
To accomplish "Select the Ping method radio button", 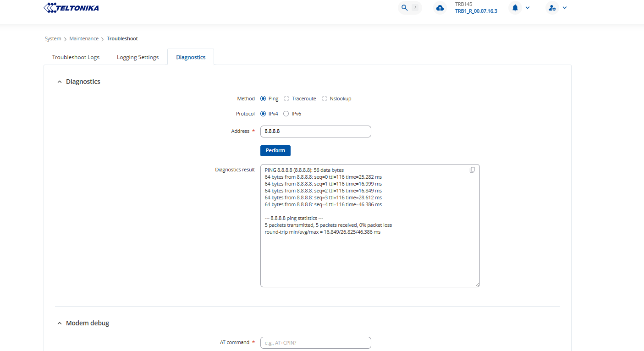I will click(x=263, y=99).
